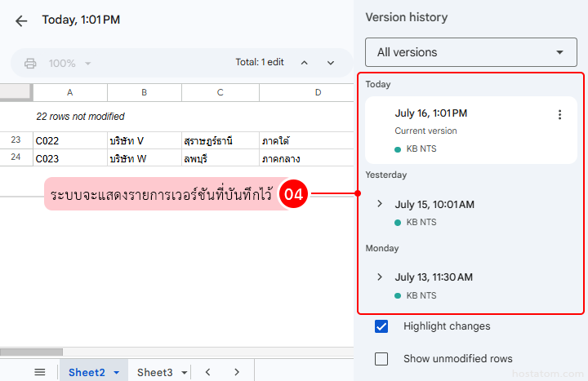Select the July 13, 11:30 AM version

[x=434, y=277]
